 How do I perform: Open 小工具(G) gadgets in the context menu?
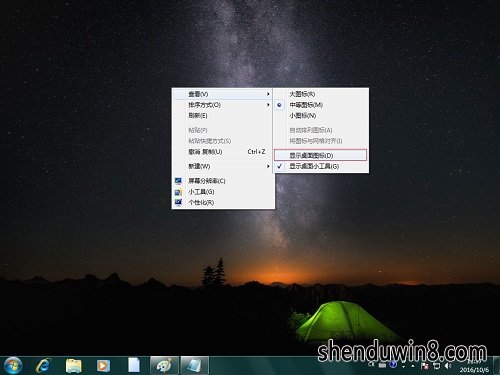[x=223, y=192]
